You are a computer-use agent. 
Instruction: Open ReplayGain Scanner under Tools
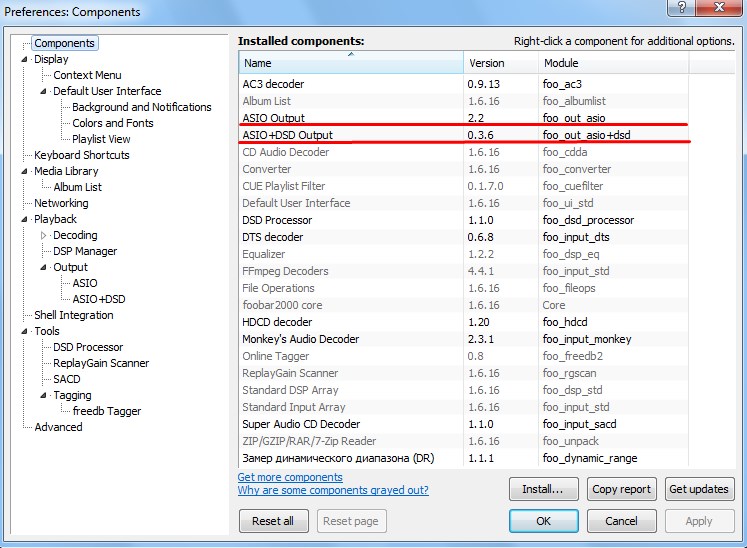[101, 364]
